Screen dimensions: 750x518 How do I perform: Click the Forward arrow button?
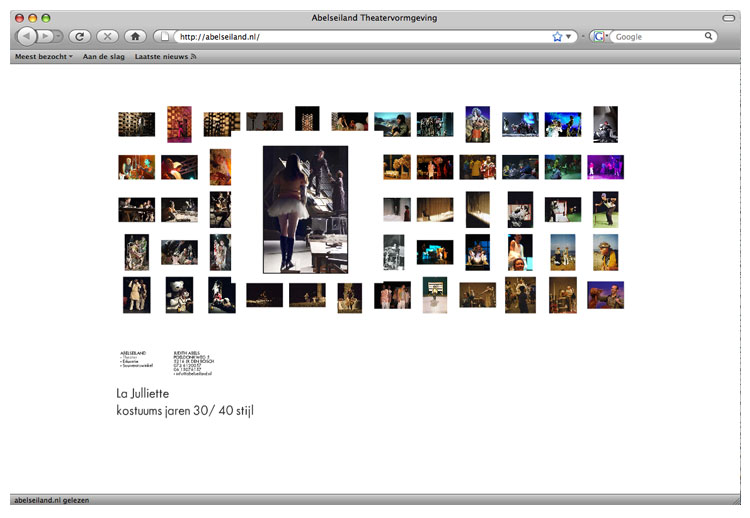tap(47, 36)
